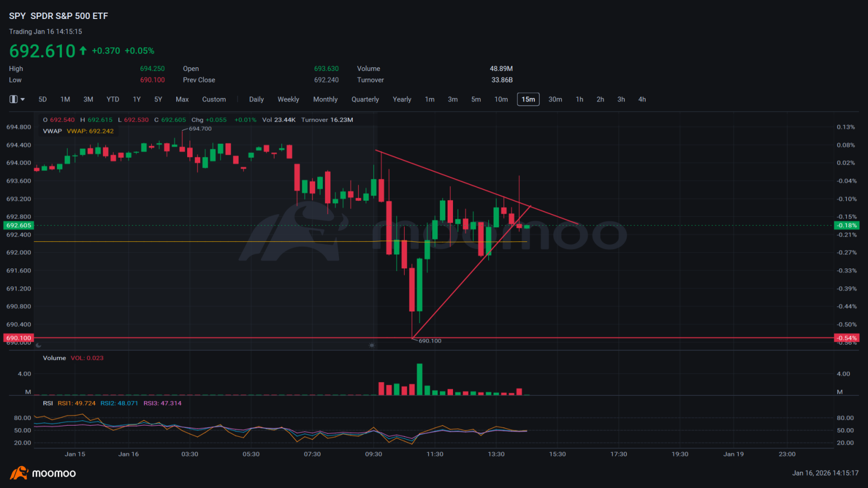Click the 694.700 high marker label
Screen dimensions: 868x488
click(x=200, y=129)
